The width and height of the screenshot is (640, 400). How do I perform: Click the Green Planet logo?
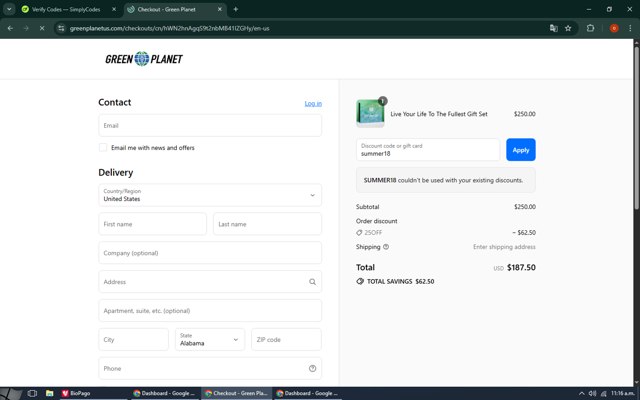tap(144, 59)
